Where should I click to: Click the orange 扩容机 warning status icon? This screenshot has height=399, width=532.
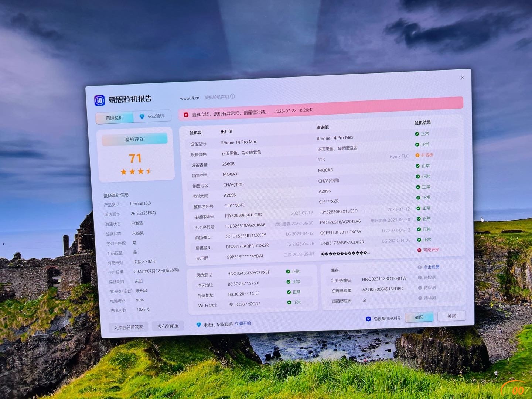(x=417, y=155)
